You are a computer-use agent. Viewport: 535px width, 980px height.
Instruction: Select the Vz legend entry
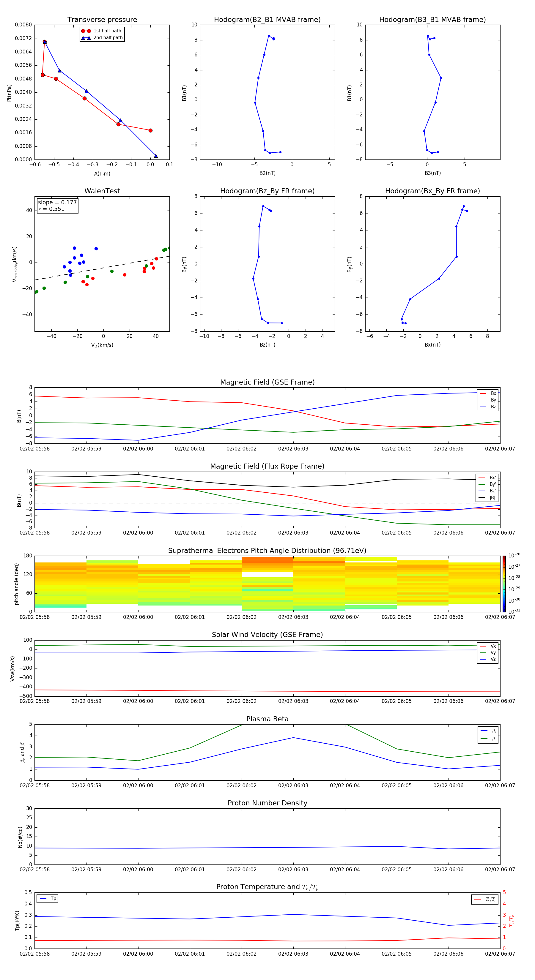tap(488, 659)
